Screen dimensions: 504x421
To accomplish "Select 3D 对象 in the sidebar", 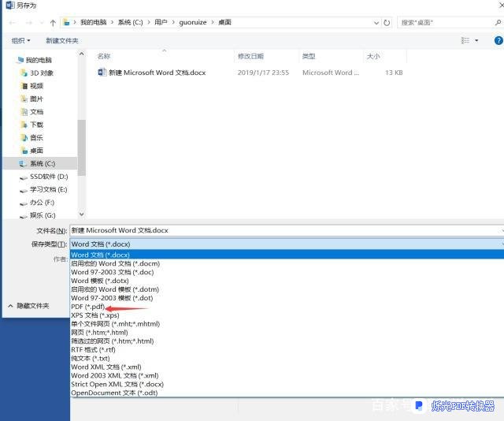I will [42, 73].
